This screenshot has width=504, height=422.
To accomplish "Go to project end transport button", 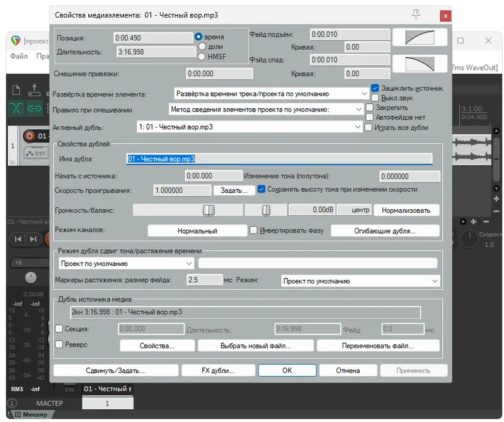I will click(x=33, y=239).
